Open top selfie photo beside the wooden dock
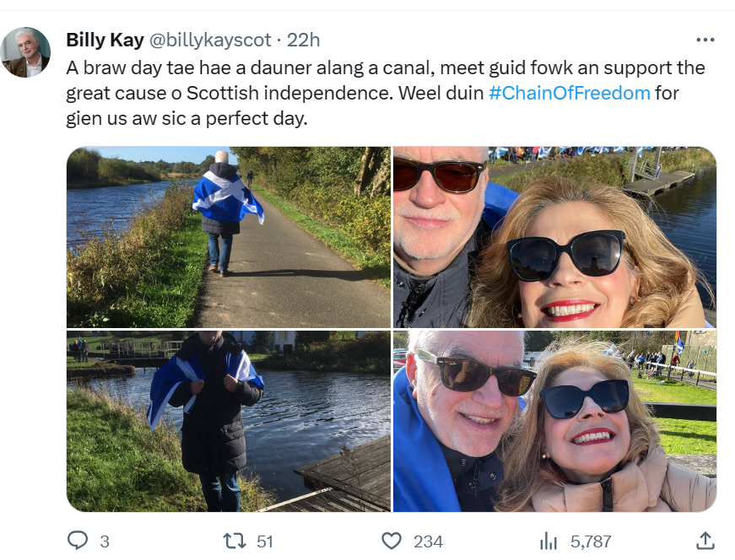 [x=554, y=237]
